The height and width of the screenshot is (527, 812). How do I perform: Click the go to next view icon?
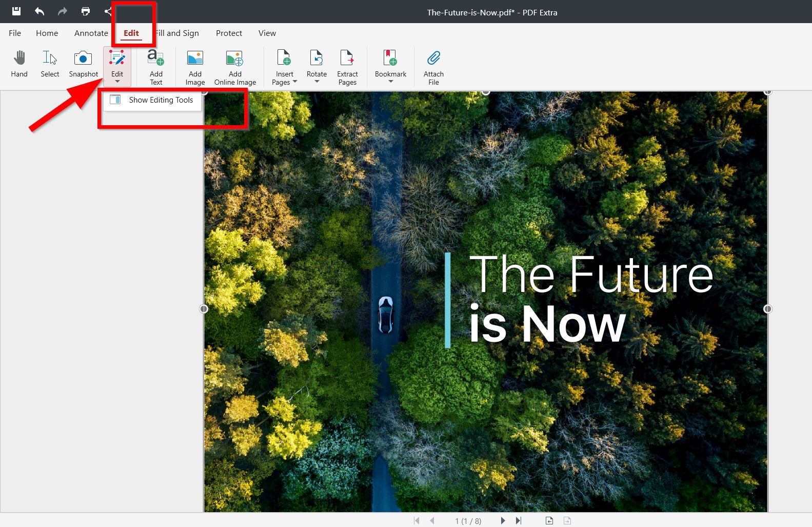pos(567,520)
